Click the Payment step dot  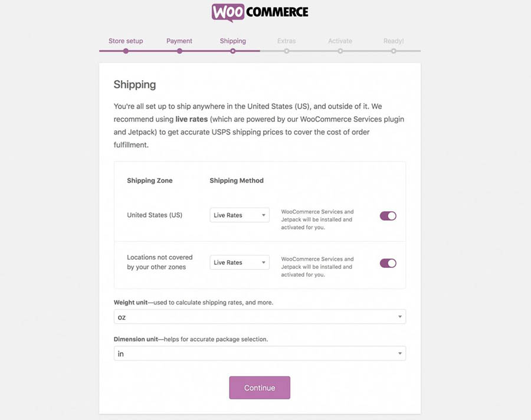pos(179,51)
